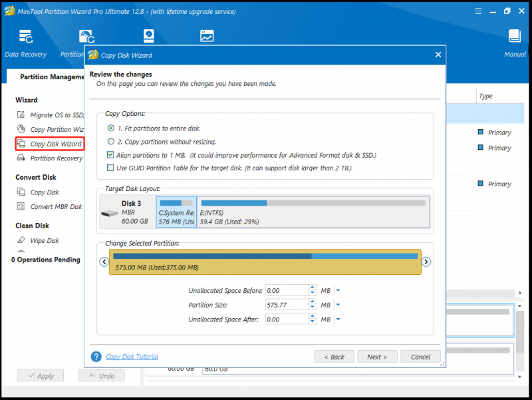Click the horizontal scrollbar right arrow

click(x=520, y=293)
